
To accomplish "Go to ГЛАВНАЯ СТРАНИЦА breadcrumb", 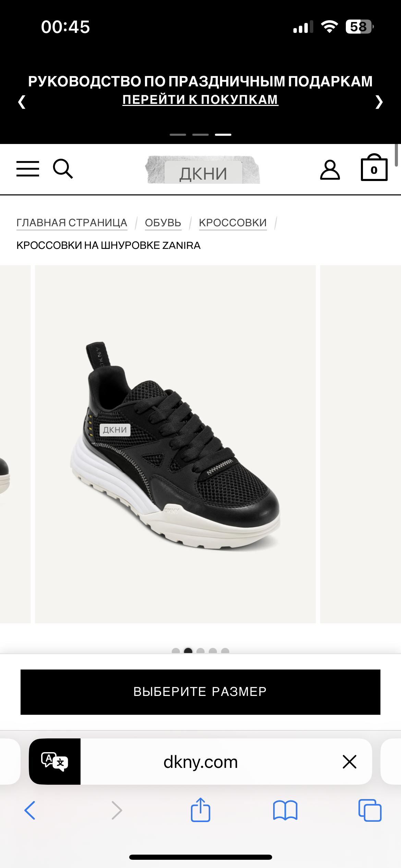I will pyautogui.click(x=72, y=223).
